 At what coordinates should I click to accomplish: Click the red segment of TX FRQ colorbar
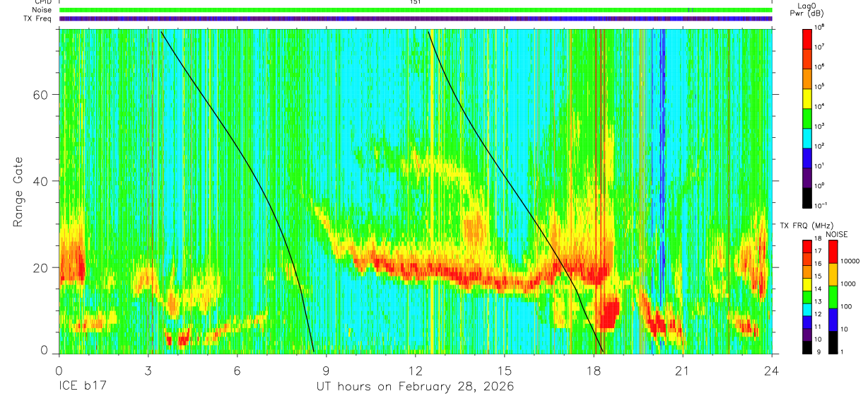pyautogui.click(x=807, y=247)
